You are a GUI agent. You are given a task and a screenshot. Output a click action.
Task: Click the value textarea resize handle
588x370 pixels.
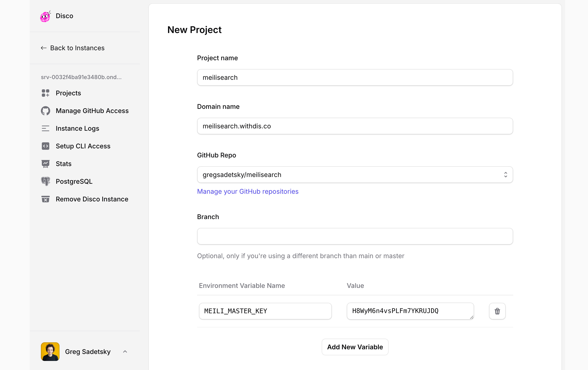[471, 317]
